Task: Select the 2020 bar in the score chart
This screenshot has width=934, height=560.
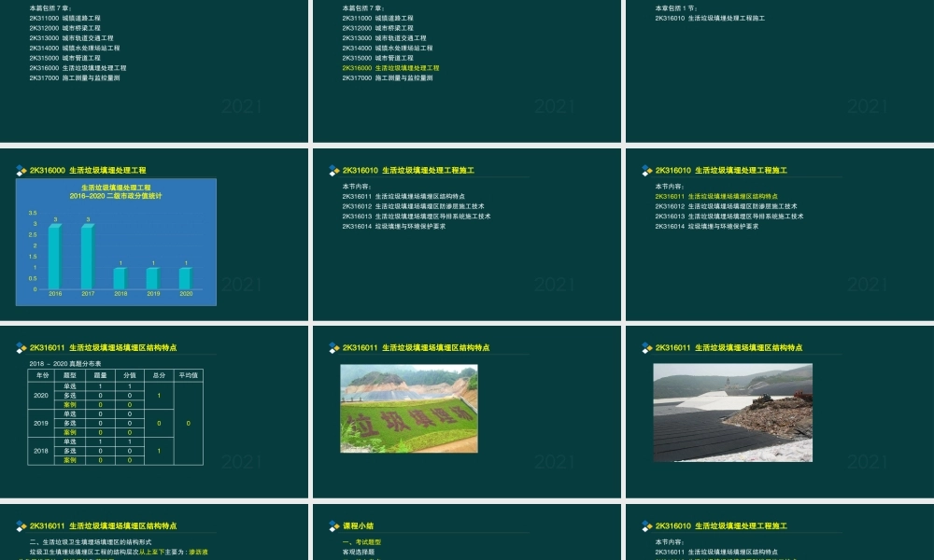Action: click(x=186, y=278)
